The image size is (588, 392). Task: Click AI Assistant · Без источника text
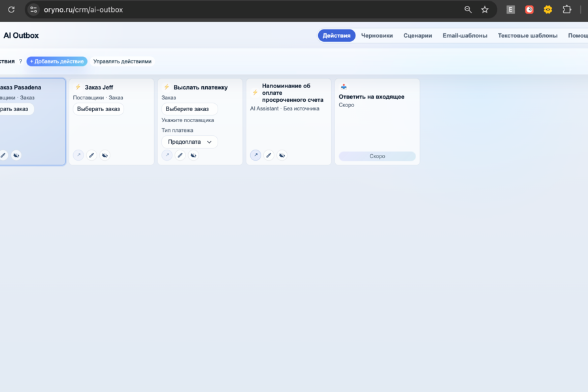point(285,108)
